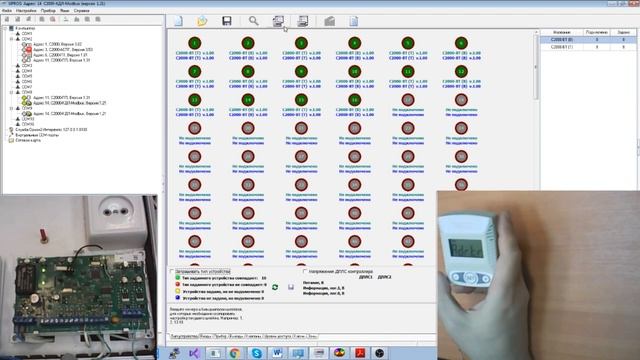The width and height of the screenshot is (640, 360).
Task: Open the Прибор menu
Action: (x=48, y=11)
